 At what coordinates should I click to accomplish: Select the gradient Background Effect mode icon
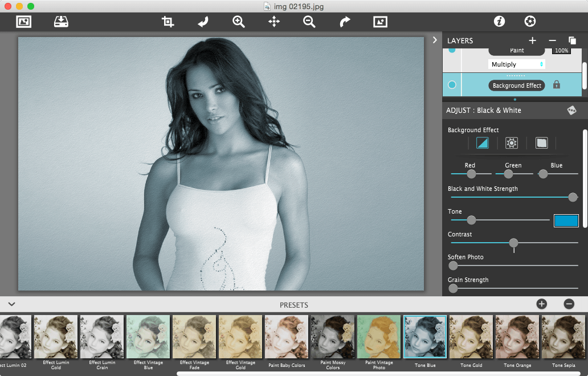482,143
